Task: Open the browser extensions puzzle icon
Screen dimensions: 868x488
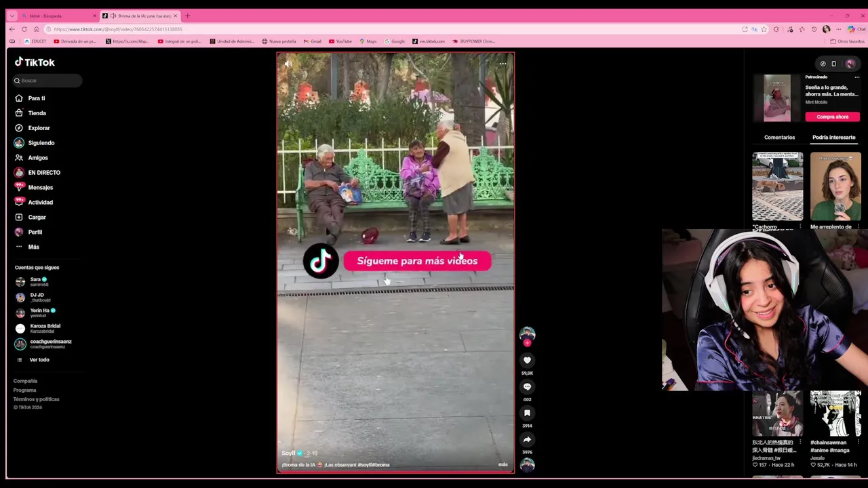Action: [x=776, y=29]
